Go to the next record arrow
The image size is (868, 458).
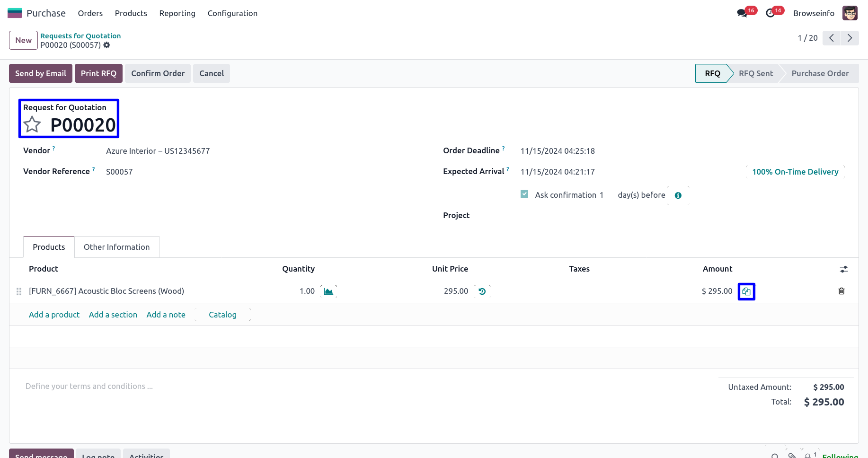850,38
